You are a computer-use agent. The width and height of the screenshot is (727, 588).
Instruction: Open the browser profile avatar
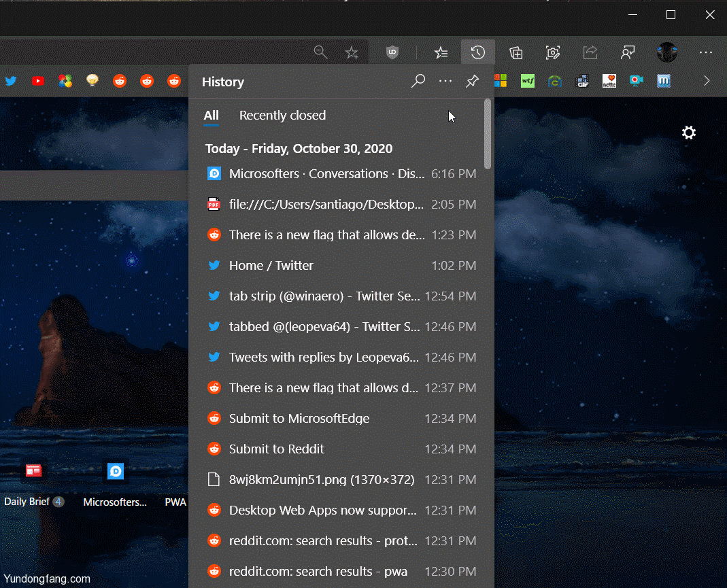tap(666, 52)
